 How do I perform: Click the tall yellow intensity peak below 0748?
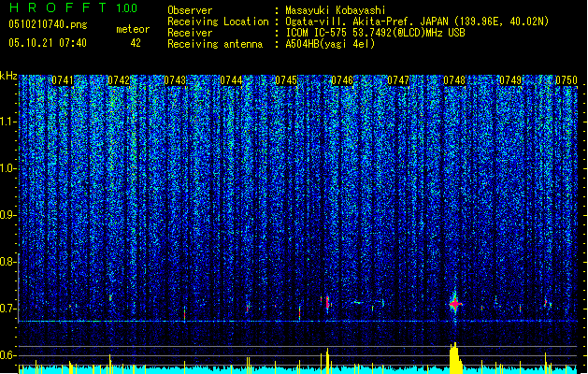click(x=455, y=358)
